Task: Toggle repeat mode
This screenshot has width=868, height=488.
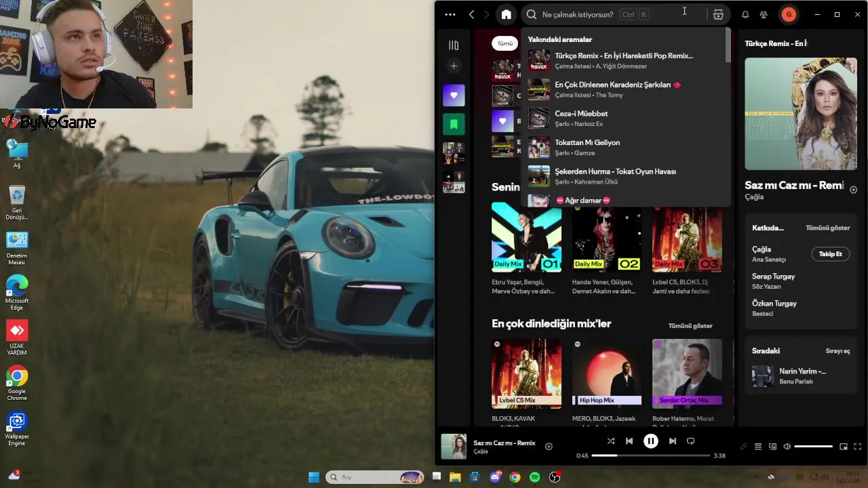Action: 690,441
